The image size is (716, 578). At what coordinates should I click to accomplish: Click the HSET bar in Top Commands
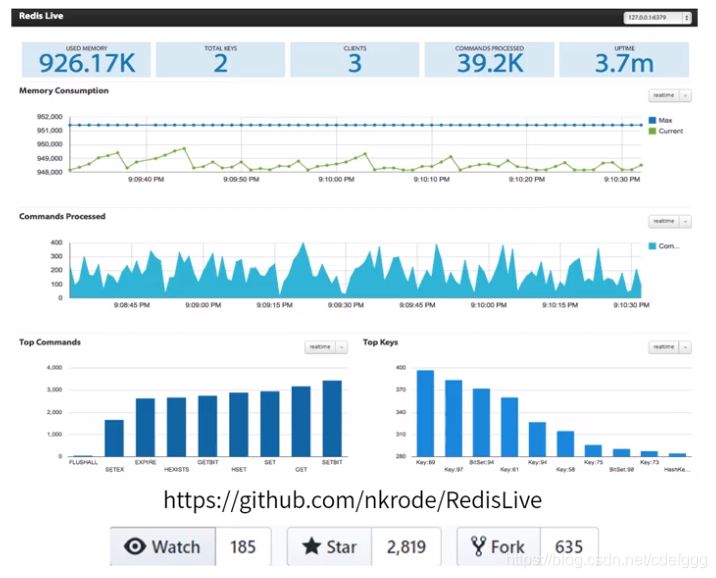[x=239, y=425]
